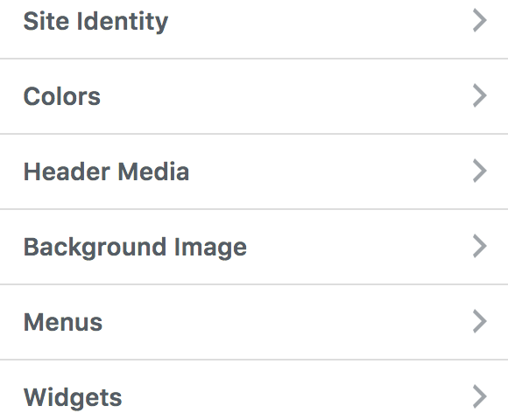This screenshot has height=420, width=508.
Task: Expand the Header Media settings row
Action: click(254, 171)
